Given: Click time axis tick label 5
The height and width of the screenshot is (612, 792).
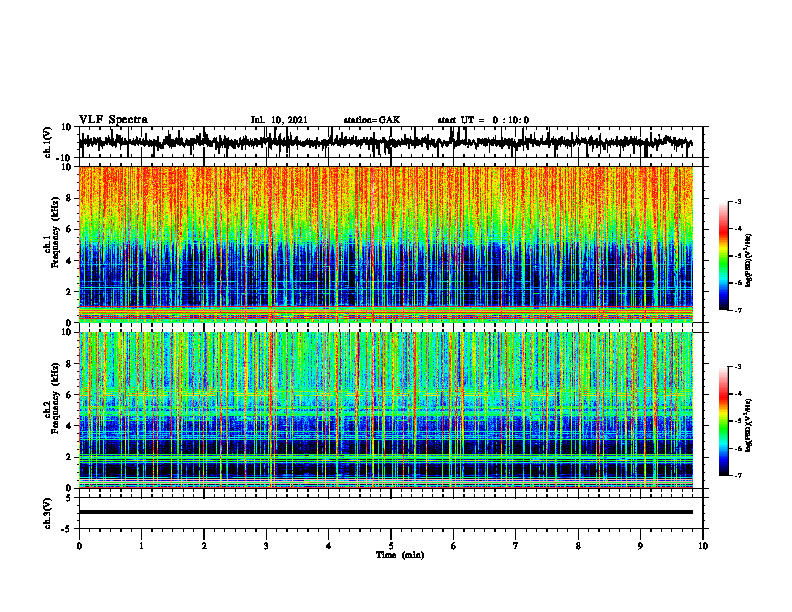Looking at the screenshot, I should tap(391, 546).
